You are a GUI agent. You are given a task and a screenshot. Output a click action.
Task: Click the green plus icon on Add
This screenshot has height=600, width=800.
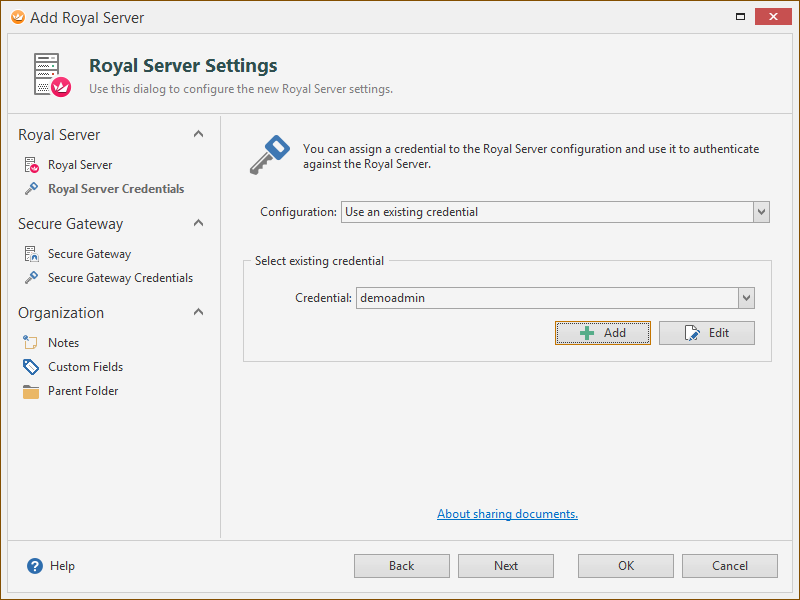[x=587, y=333]
